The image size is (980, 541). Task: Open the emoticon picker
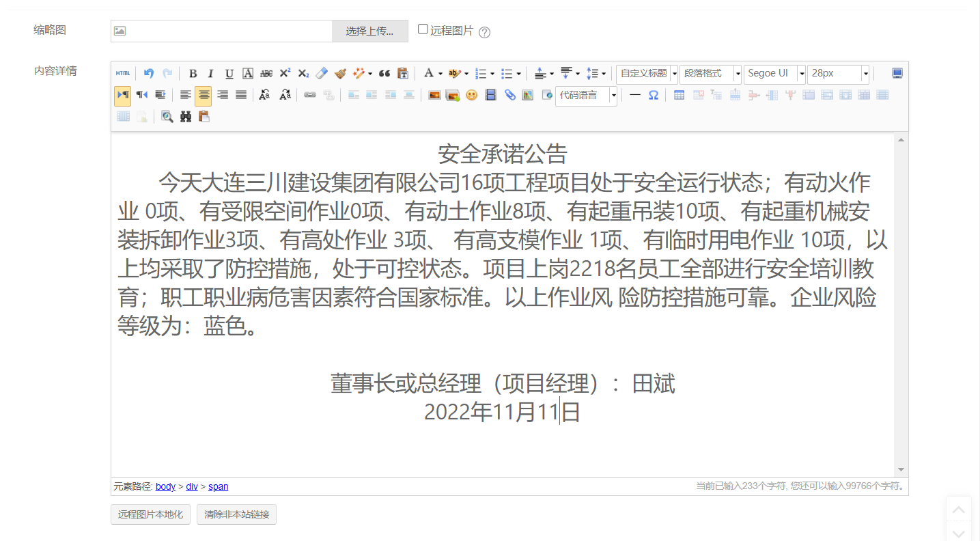pyautogui.click(x=471, y=95)
